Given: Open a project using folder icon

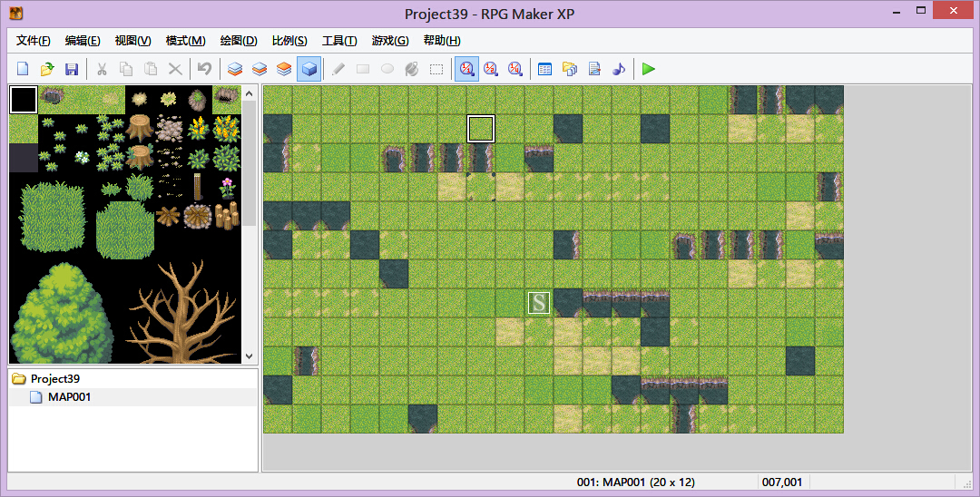Looking at the screenshot, I should tap(47, 69).
